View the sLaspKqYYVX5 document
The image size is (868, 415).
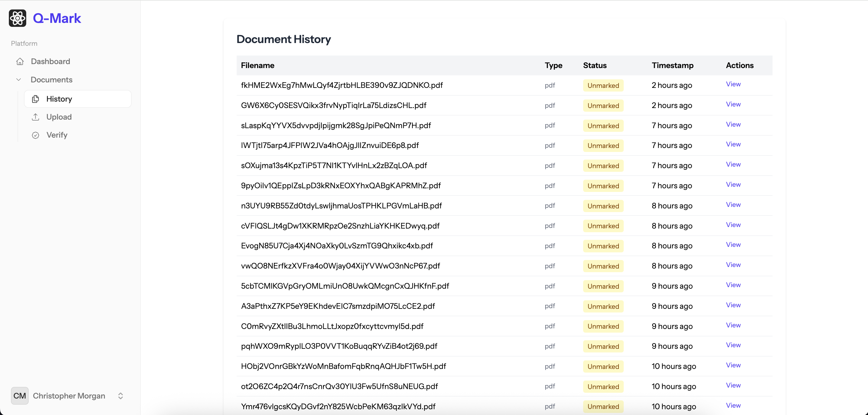pyautogui.click(x=733, y=125)
